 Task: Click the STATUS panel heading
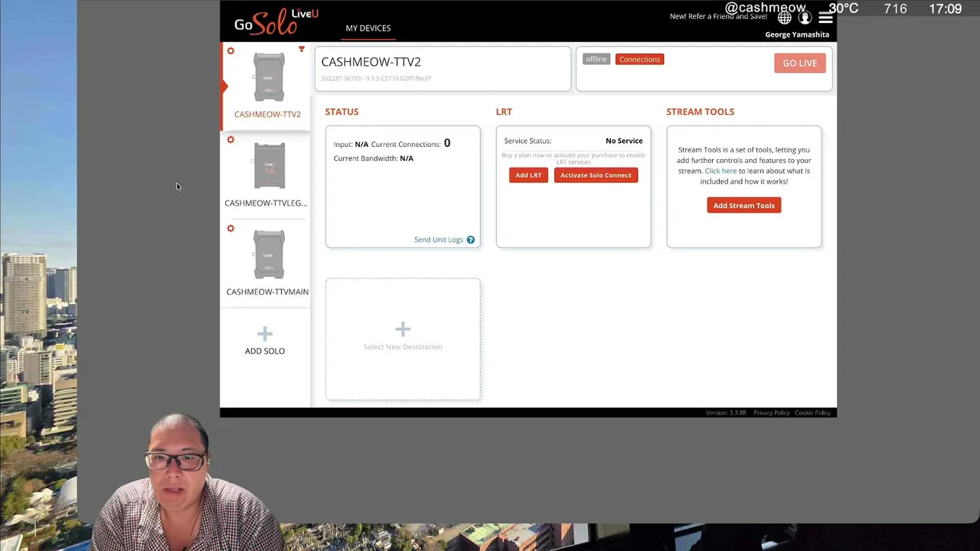click(341, 112)
